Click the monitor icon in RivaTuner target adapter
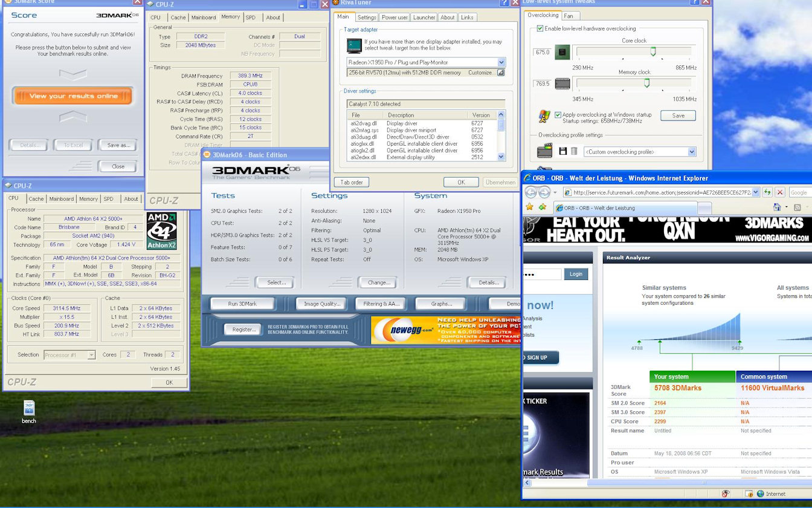The height and width of the screenshot is (508, 812). 354,46
